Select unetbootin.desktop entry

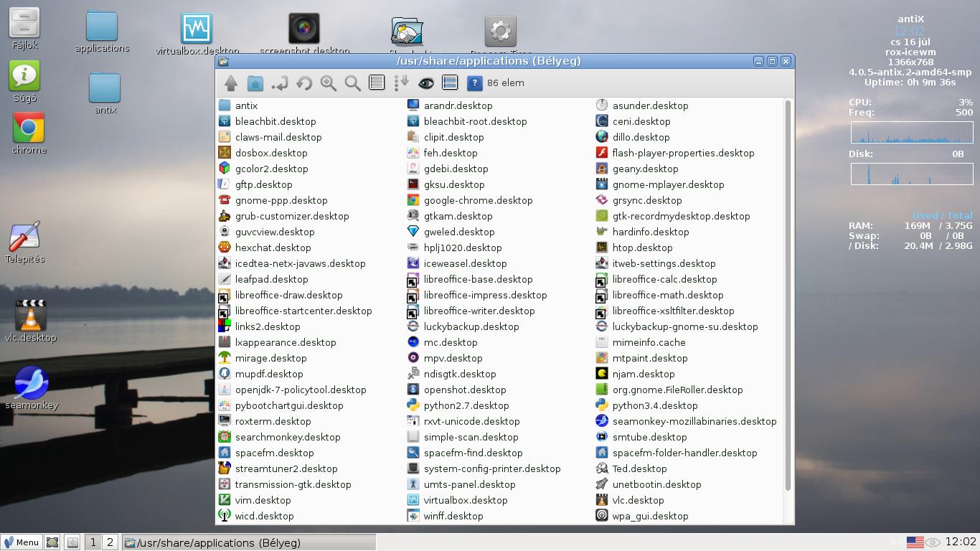point(649,484)
